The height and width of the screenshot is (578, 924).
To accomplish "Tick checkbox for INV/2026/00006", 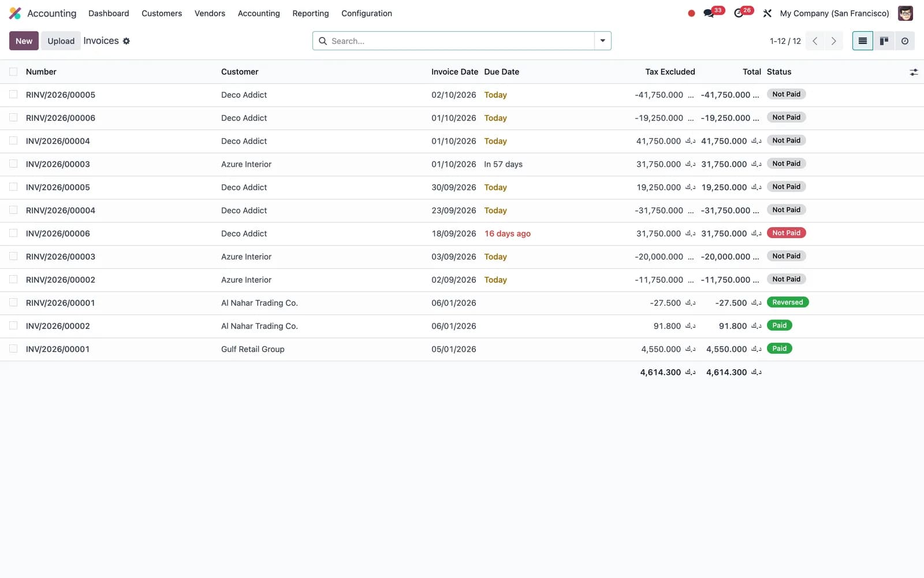I will click(x=13, y=234).
